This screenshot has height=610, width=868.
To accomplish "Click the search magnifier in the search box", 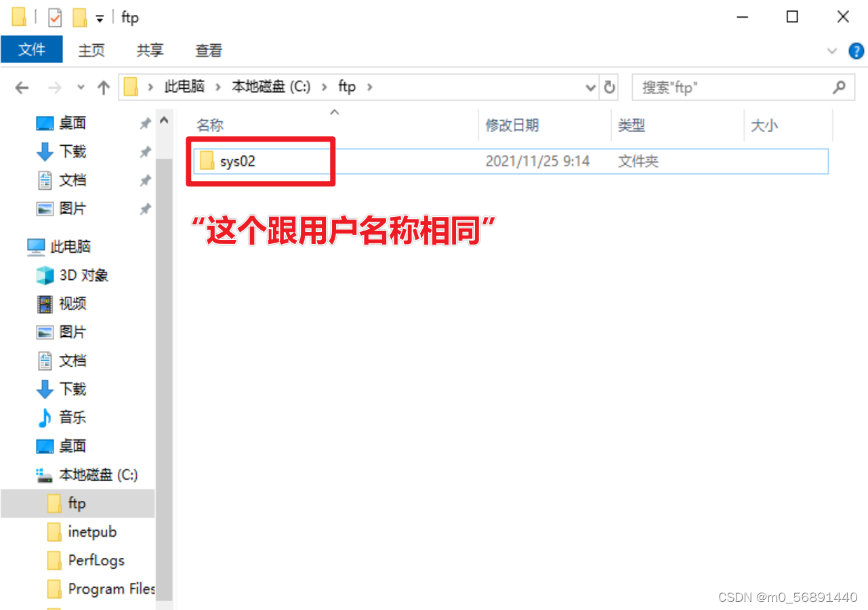I will 840,87.
